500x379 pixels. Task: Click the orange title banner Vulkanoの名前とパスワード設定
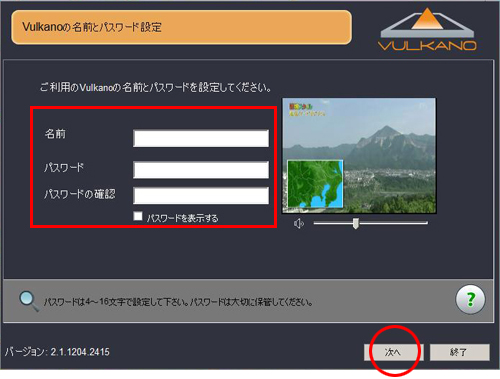(x=181, y=27)
